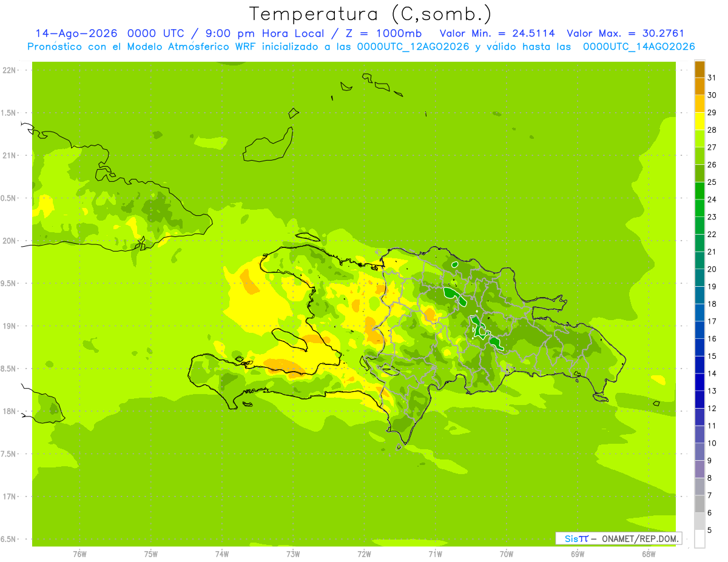
Task: Click the "68W" longitude label
Action: click(x=649, y=554)
